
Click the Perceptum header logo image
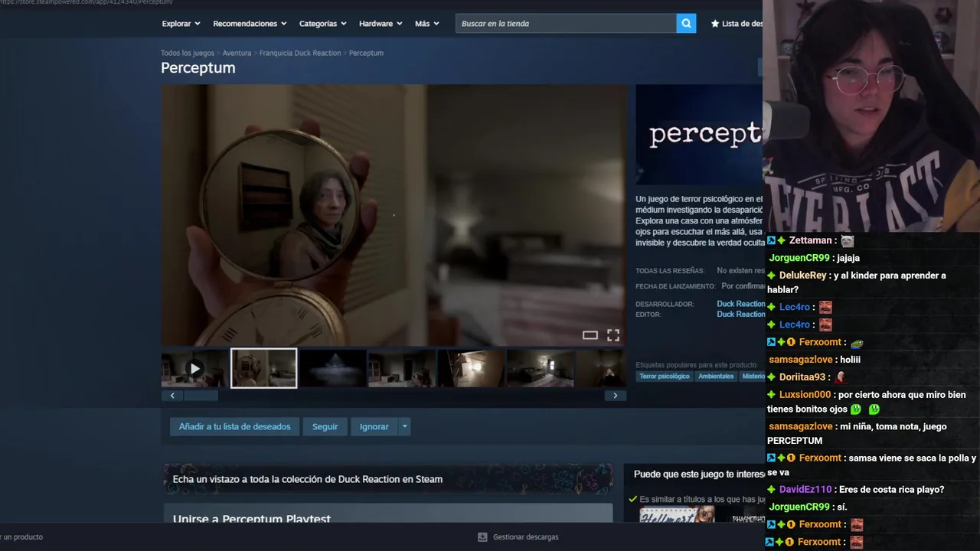point(699,135)
